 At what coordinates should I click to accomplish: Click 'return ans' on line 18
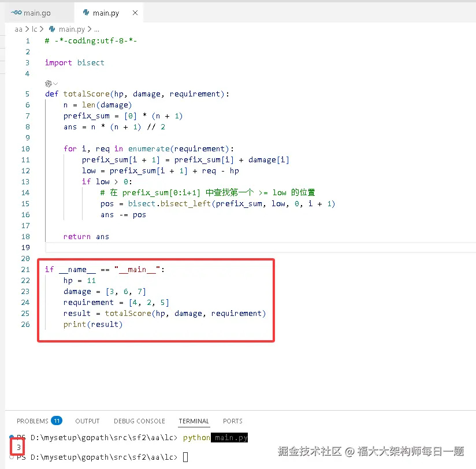[x=86, y=236]
